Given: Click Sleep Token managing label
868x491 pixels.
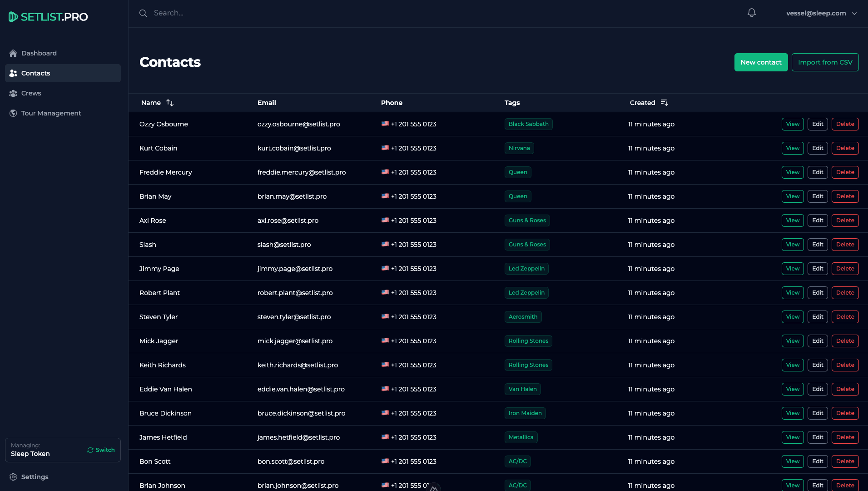Looking at the screenshot, I should (x=30, y=454).
